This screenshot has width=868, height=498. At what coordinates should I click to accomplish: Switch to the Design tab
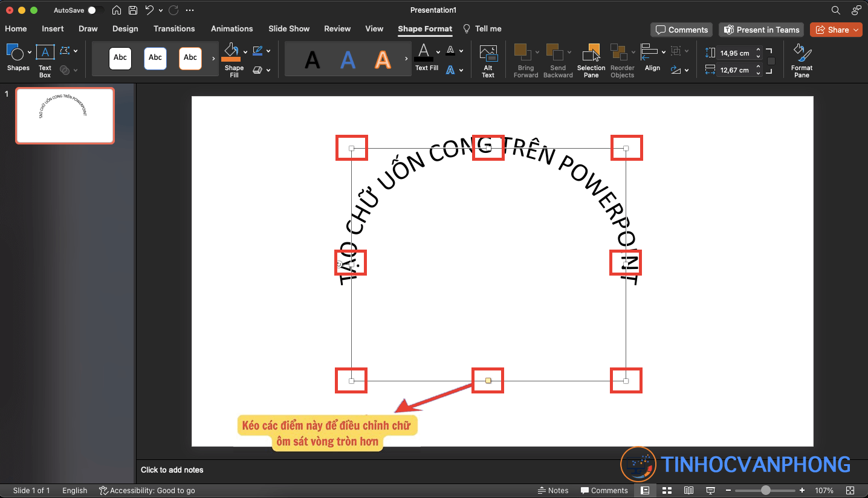[x=125, y=28]
